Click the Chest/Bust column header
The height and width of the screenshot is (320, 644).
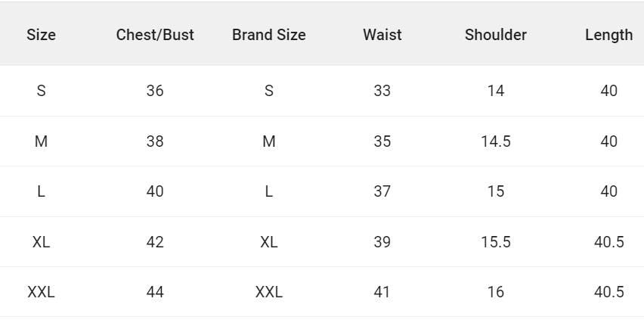(155, 35)
